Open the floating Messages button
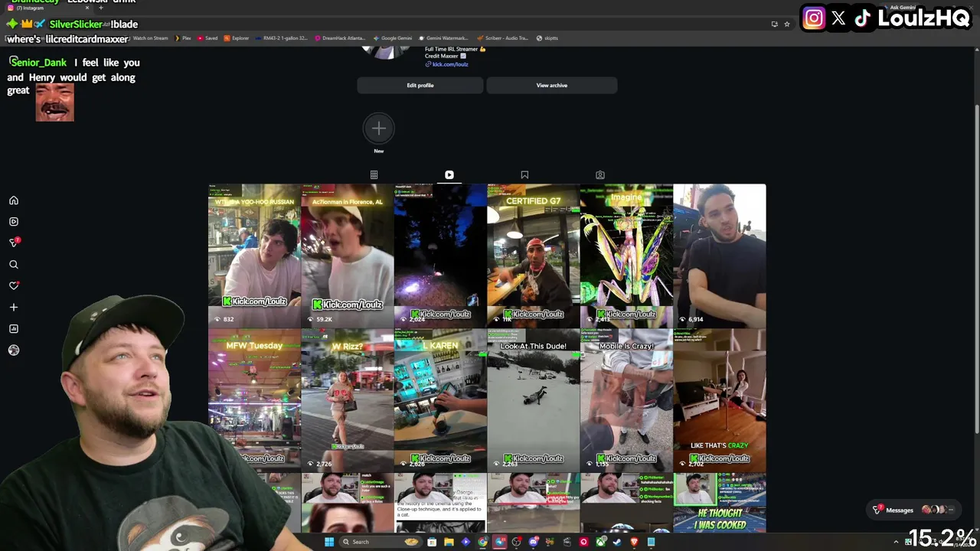The image size is (980, 551). point(915,510)
